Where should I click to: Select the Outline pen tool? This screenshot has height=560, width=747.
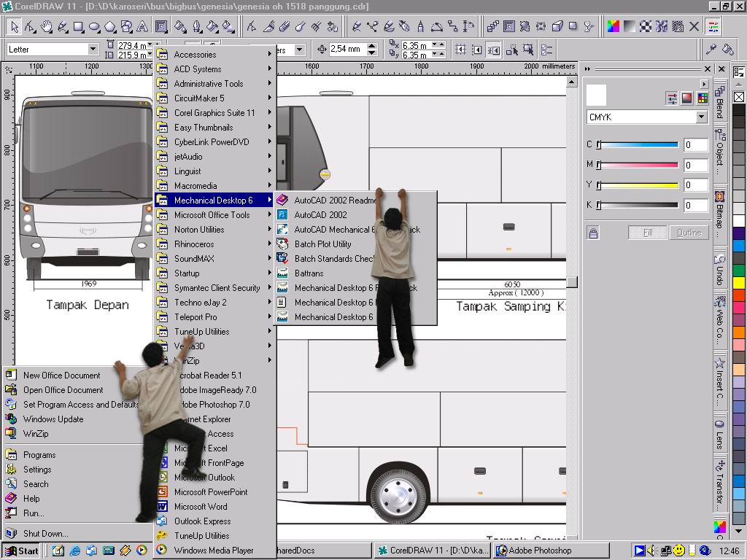click(196, 27)
